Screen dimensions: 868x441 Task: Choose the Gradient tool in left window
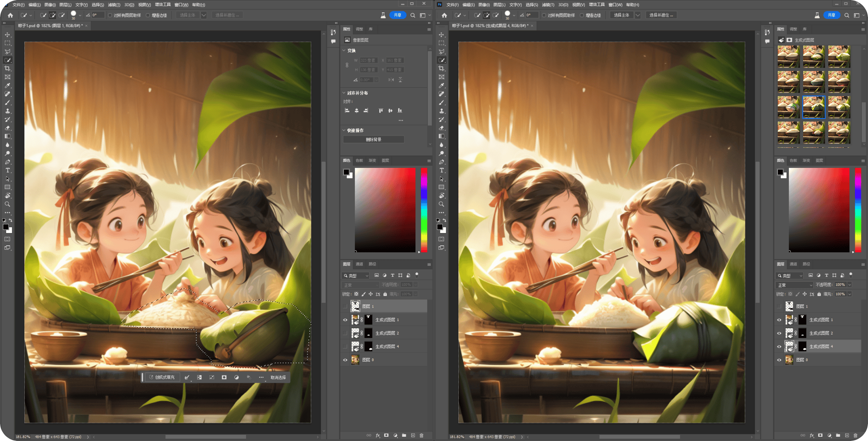click(7, 137)
